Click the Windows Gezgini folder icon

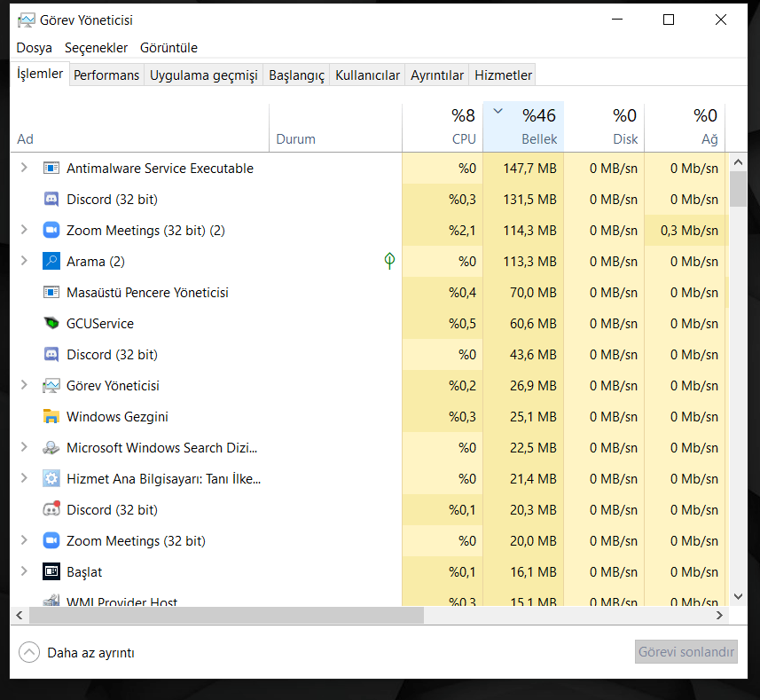click(x=51, y=416)
